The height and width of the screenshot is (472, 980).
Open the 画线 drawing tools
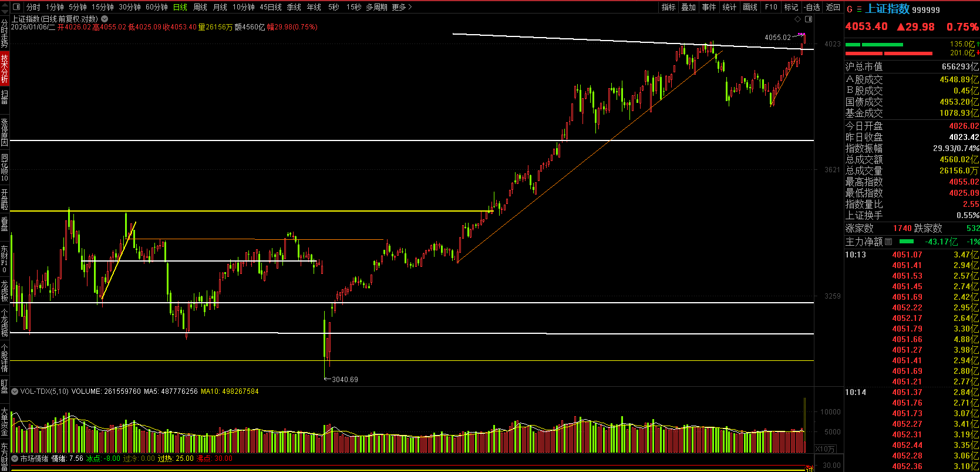tap(750, 7)
